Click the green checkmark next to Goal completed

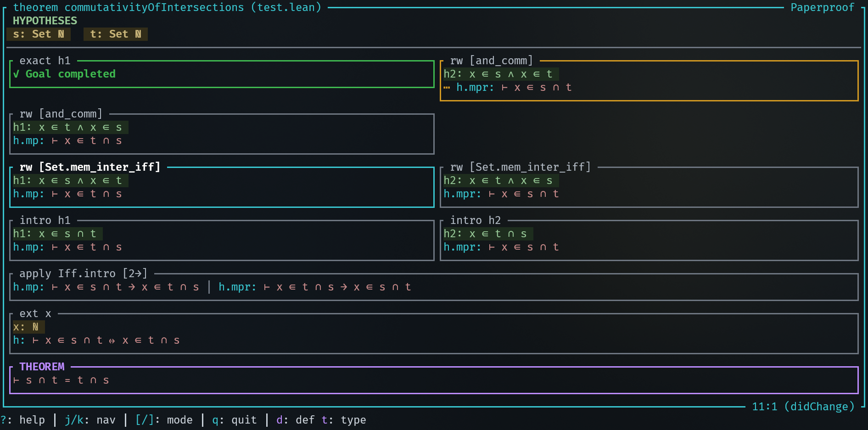(16, 74)
